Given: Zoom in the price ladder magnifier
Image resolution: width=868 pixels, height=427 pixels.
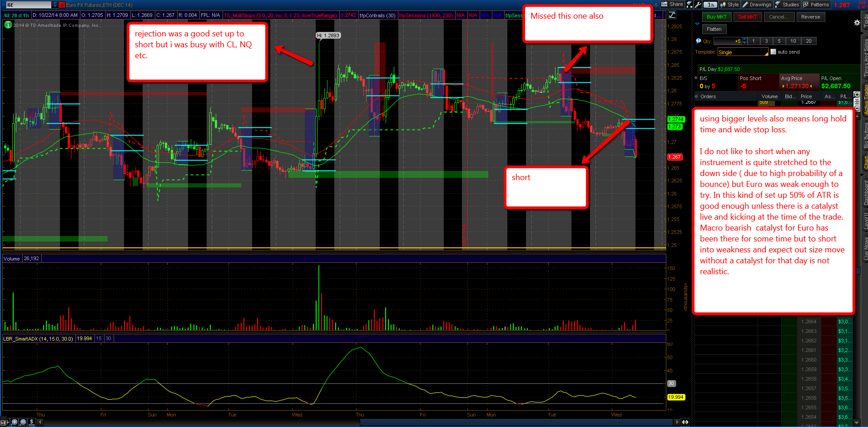Looking at the screenshot, I should (857, 95).
